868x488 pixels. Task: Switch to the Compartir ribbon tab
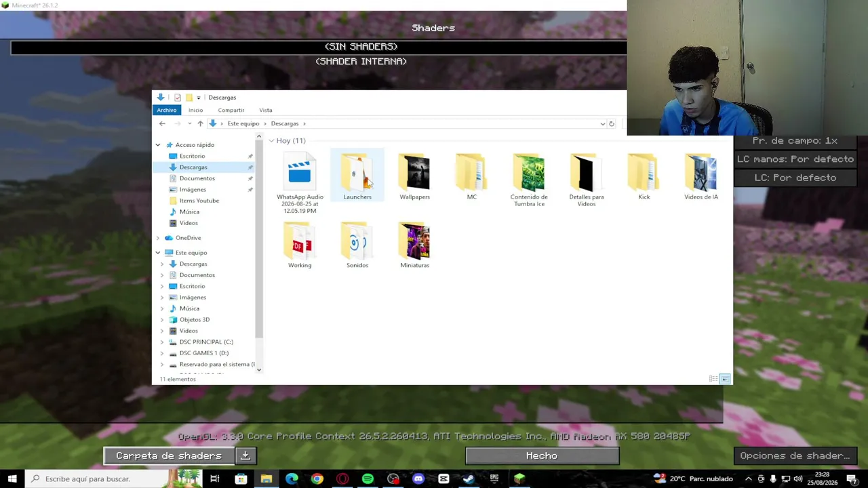231,110
